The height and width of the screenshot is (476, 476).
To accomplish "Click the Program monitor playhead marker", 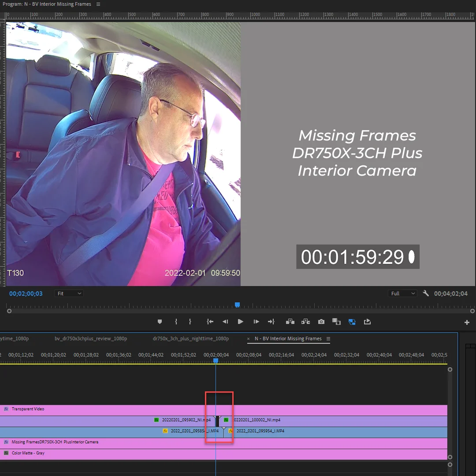I will [238, 305].
